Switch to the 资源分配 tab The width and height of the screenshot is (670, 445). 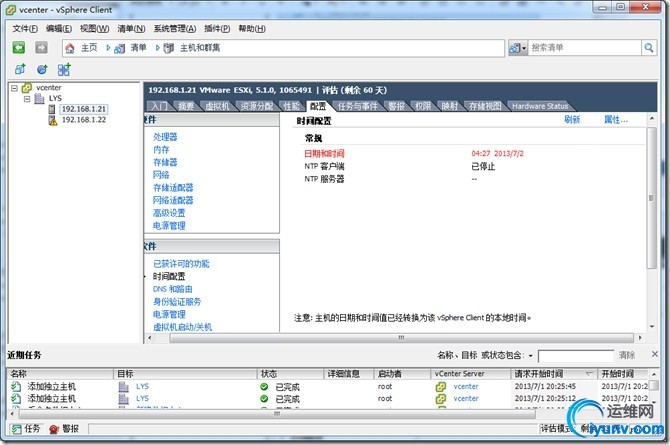pos(256,106)
